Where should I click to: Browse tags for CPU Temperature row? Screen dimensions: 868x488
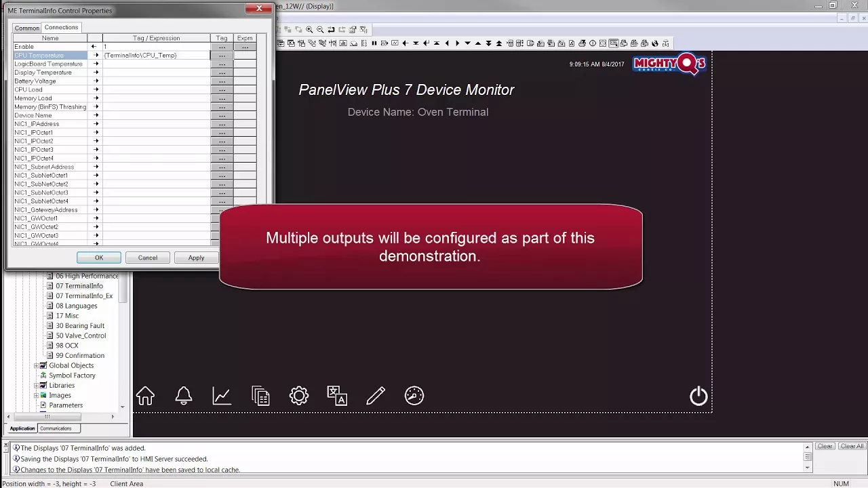point(222,55)
